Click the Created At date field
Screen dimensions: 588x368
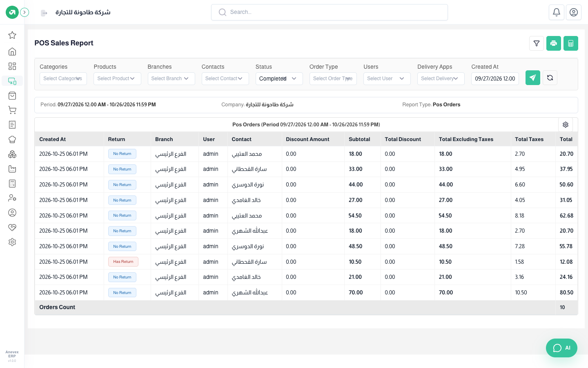click(495, 79)
